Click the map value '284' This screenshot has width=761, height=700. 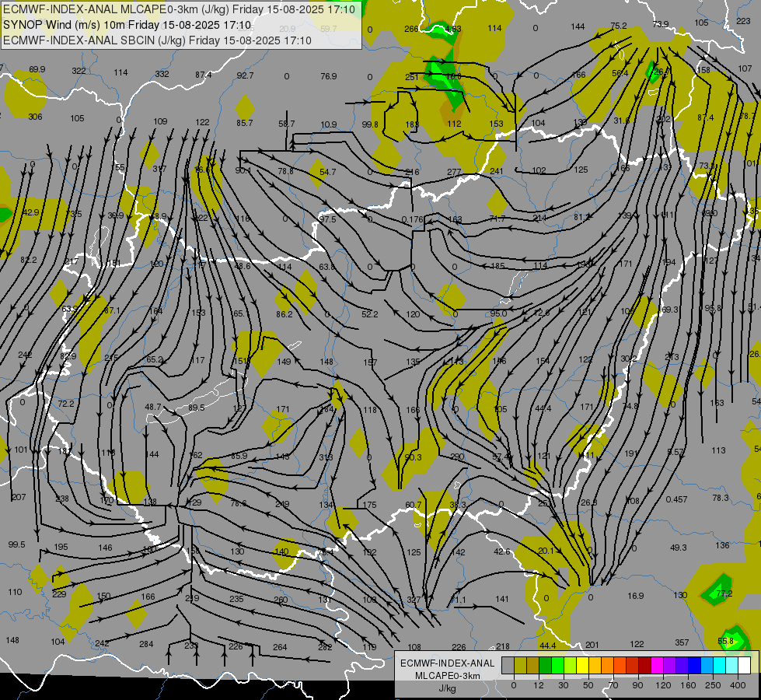coord(146,644)
